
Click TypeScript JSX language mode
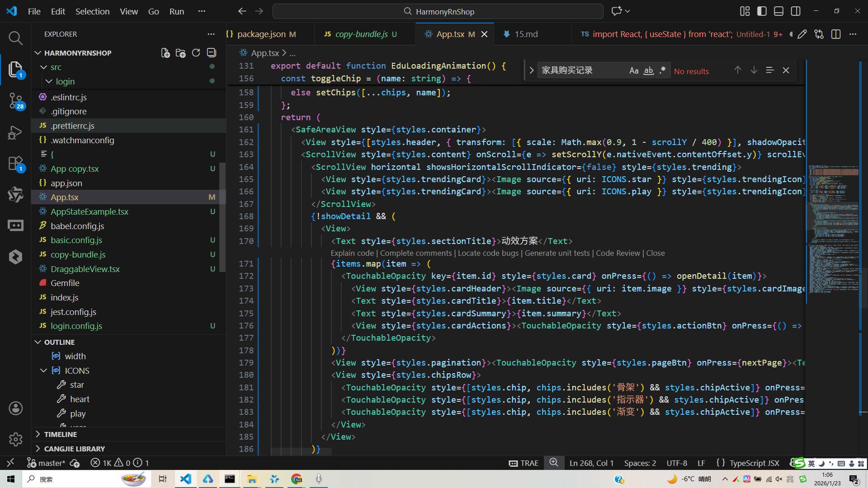point(754,463)
